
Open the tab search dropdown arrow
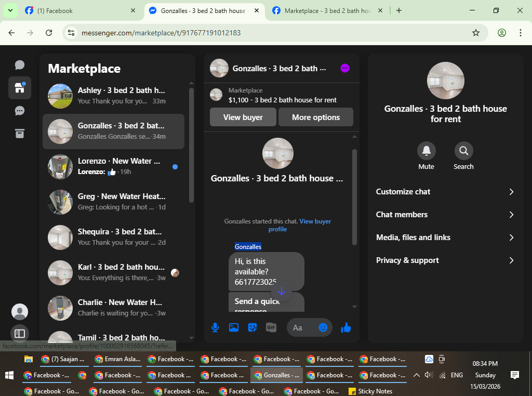[10, 10]
